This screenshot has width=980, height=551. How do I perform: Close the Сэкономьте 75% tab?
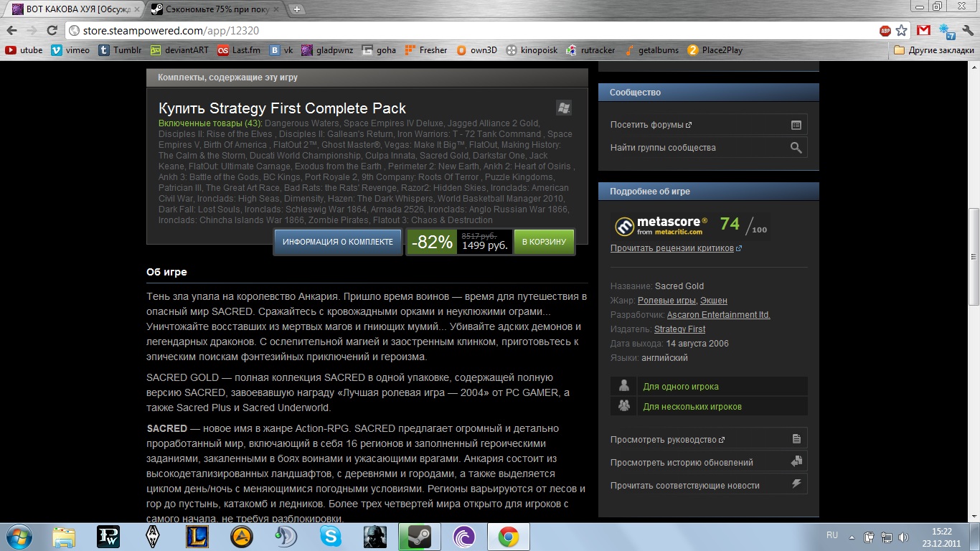(x=276, y=9)
